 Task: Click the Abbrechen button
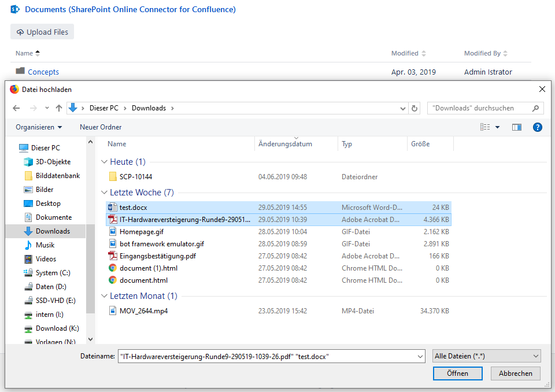click(515, 373)
